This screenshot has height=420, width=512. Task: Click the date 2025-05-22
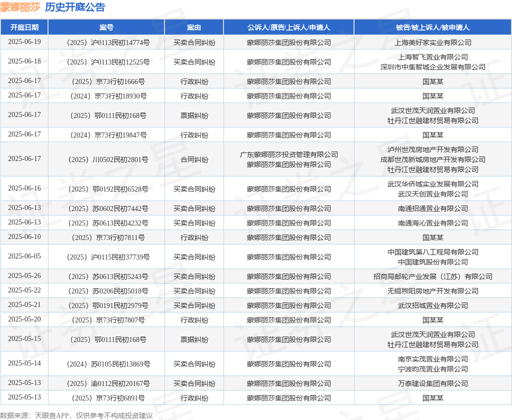pos(24,290)
